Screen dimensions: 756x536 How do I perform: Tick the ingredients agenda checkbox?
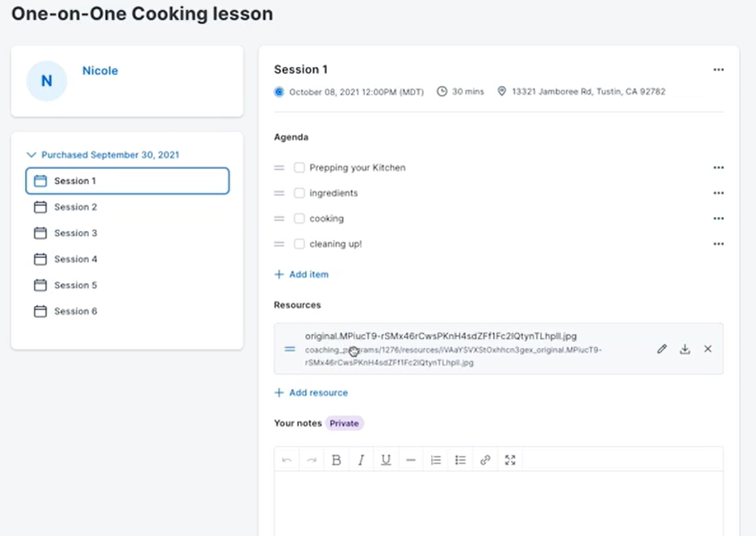tap(299, 193)
